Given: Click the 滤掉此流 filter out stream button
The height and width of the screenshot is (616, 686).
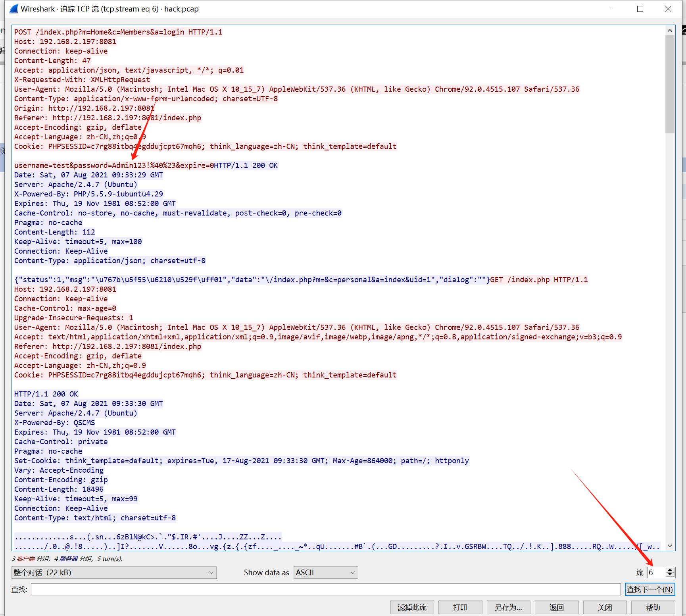Looking at the screenshot, I should coord(412,607).
